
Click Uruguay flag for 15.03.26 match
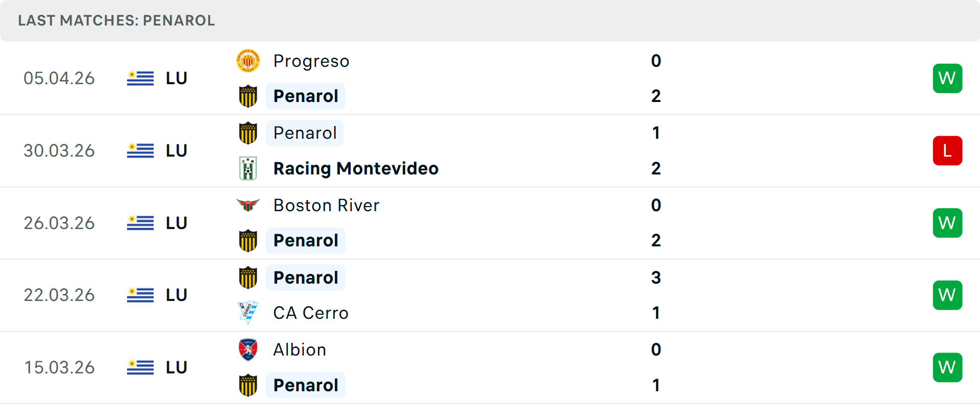click(140, 367)
